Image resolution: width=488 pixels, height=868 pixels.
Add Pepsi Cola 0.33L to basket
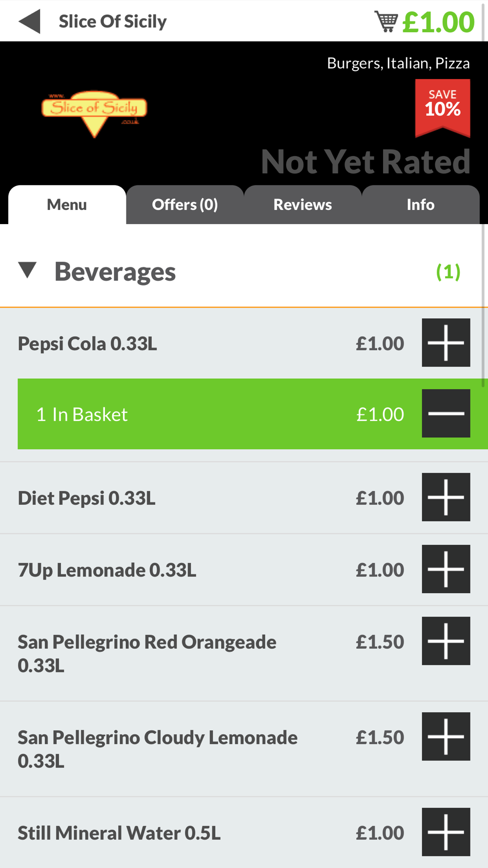(x=446, y=343)
